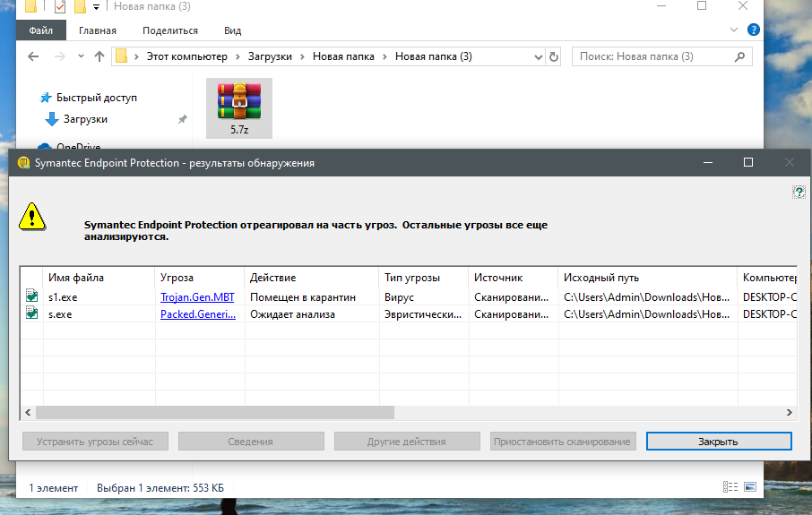Open the quick access toolbar customize dropdown
The image size is (812, 515).
pos(96,7)
